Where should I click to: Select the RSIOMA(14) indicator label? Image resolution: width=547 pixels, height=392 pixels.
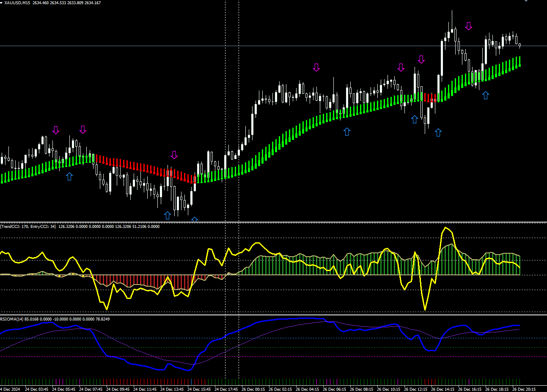pyautogui.click(x=12, y=319)
